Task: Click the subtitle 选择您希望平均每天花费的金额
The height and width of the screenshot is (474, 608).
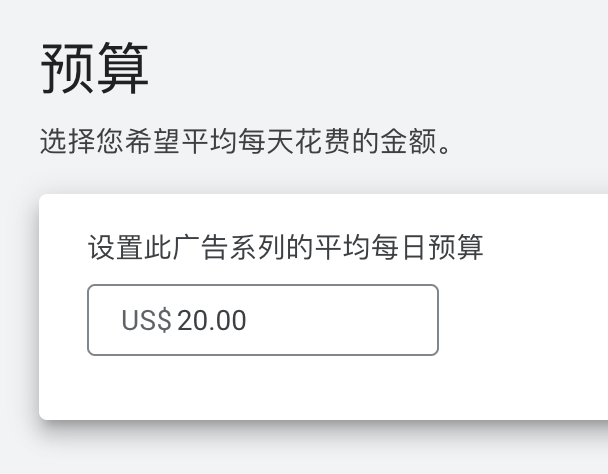Action: 247,141
